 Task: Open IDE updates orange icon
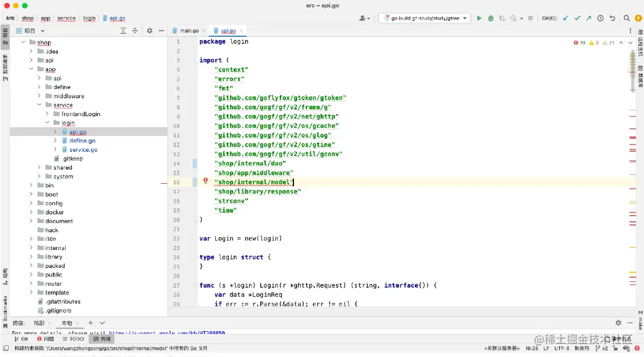638,18
